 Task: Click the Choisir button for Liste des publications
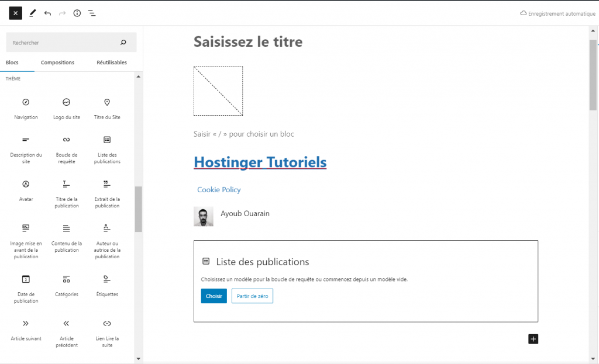point(214,296)
